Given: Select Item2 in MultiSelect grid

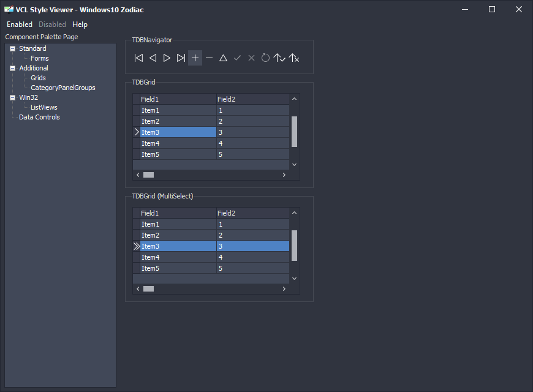Looking at the screenshot, I should click(x=178, y=235).
